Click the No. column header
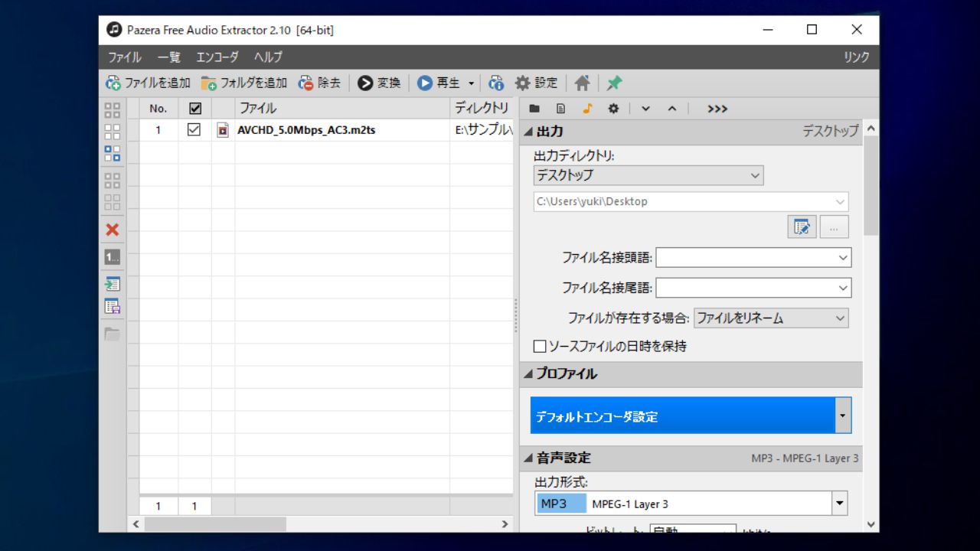The width and height of the screenshot is (980, 551). [158, 109]
